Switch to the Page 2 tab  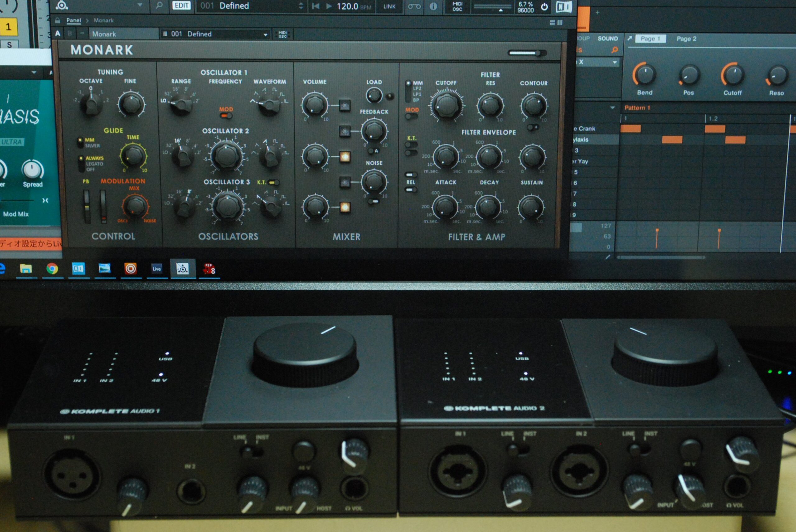tap(687, 39)
